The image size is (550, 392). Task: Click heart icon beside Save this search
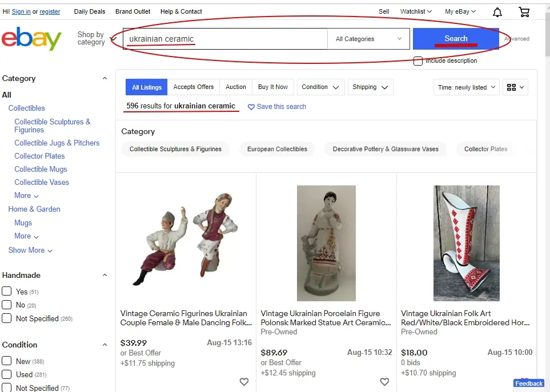tap(251, 107)
